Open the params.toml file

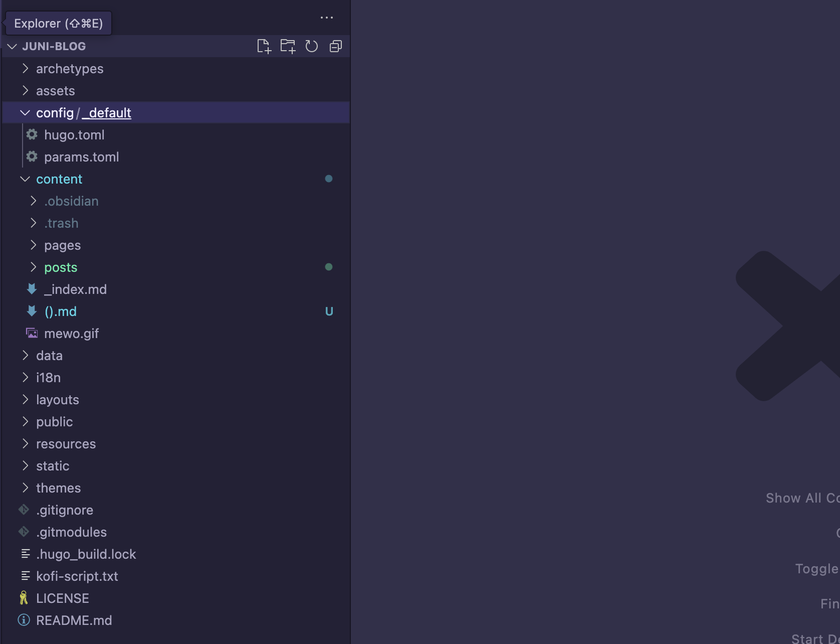pos(81,157)
